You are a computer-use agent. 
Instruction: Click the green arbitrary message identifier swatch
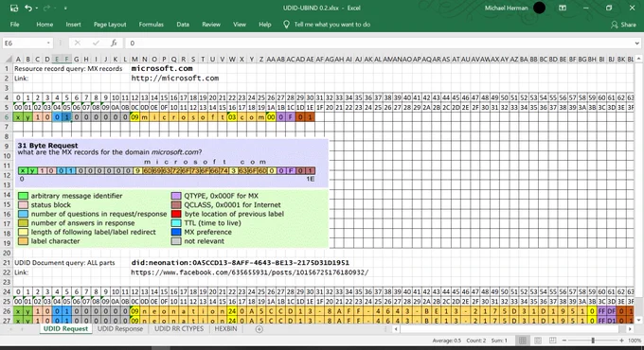pos(23,196)
